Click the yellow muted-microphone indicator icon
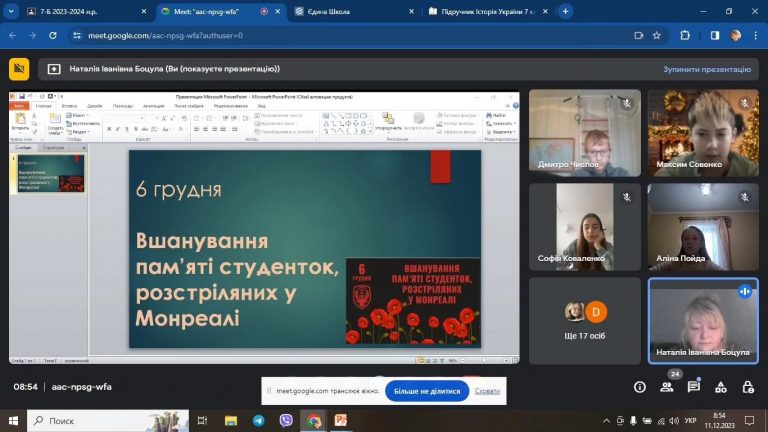This screenshot has height=432, width=768. [19, 69]
